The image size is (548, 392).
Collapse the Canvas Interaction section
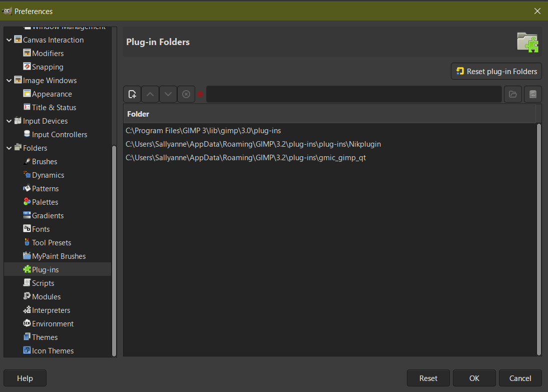[x=9, y=40]
